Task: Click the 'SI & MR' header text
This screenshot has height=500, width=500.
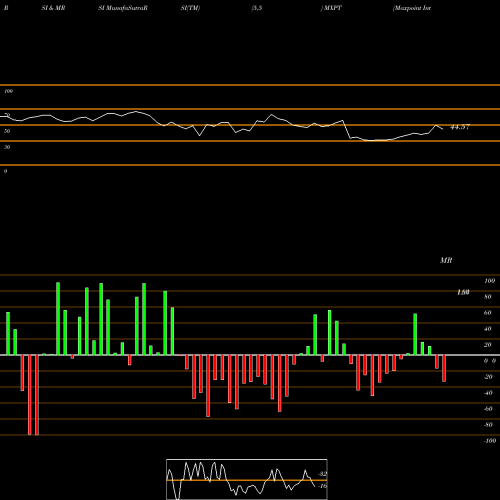Action: point(53,8)
